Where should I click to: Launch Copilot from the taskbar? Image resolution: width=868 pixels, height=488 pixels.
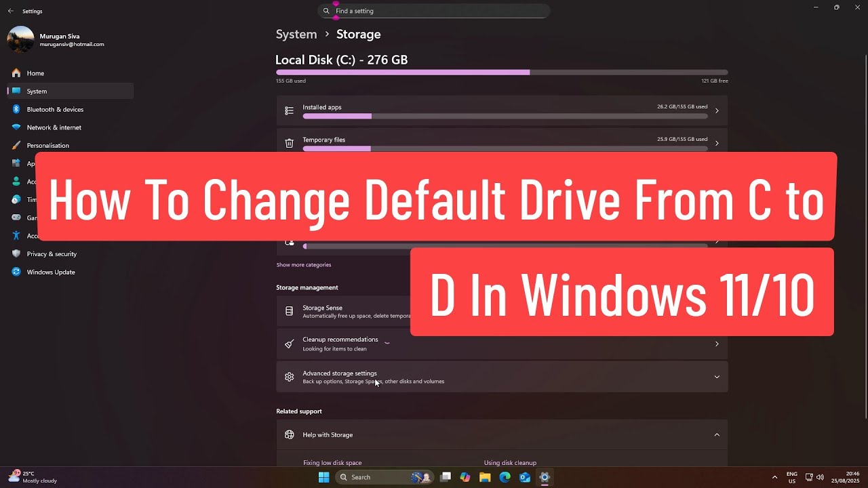(x=465, y=477)
